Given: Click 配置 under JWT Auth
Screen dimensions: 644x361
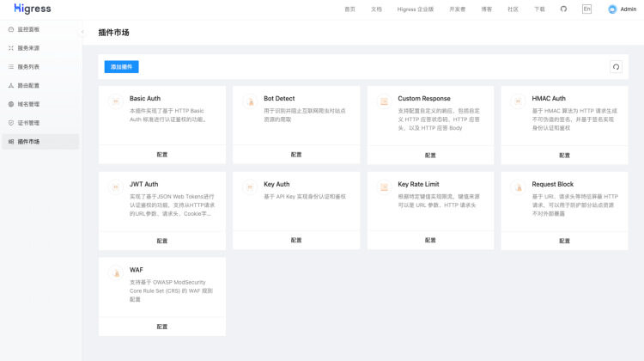Looking at the screenshot, I should click(x=161, y=241).
